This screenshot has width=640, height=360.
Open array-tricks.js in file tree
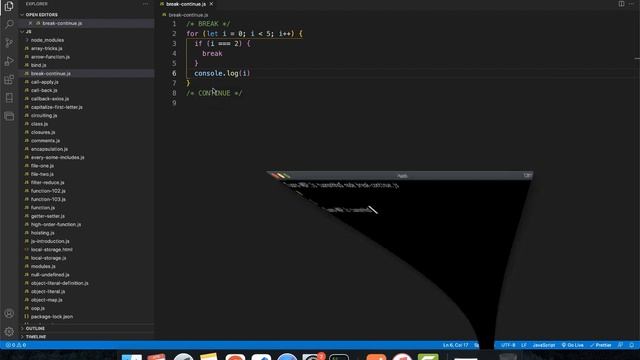coord(47,48)
